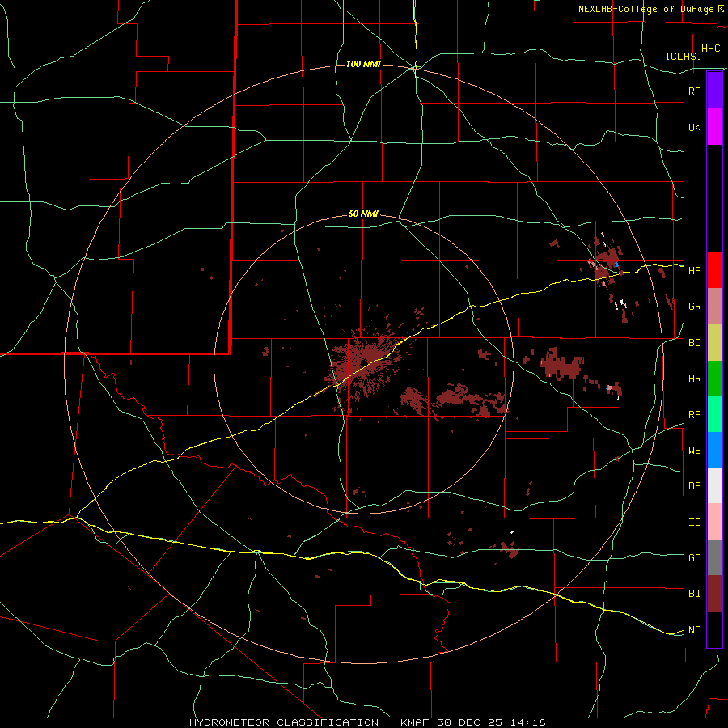
Task: Click the 30 DEC 25 date text
Action: [470, 722]
